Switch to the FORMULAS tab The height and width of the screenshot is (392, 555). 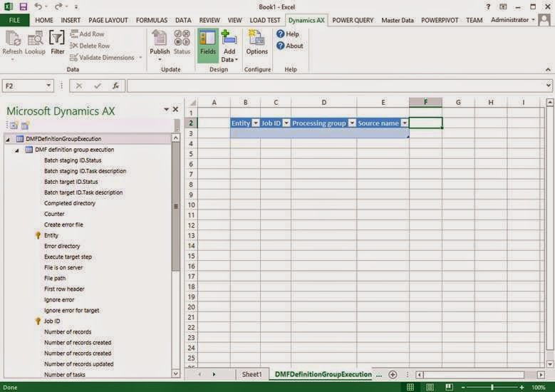point(152,20)
